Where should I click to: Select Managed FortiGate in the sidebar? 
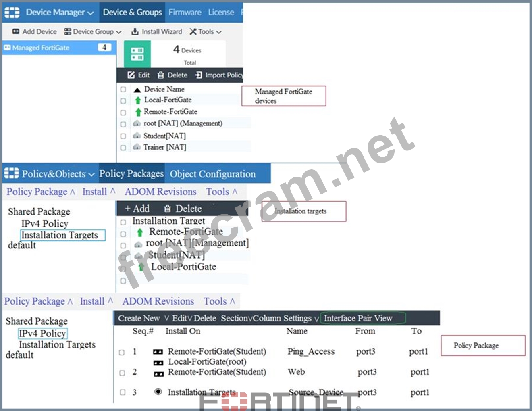[40, 48]
